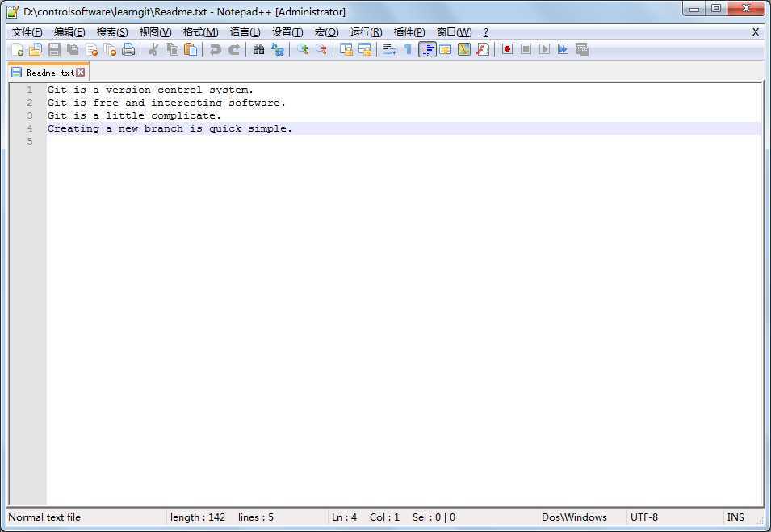Click the macro Playback icon

[544, 49]
